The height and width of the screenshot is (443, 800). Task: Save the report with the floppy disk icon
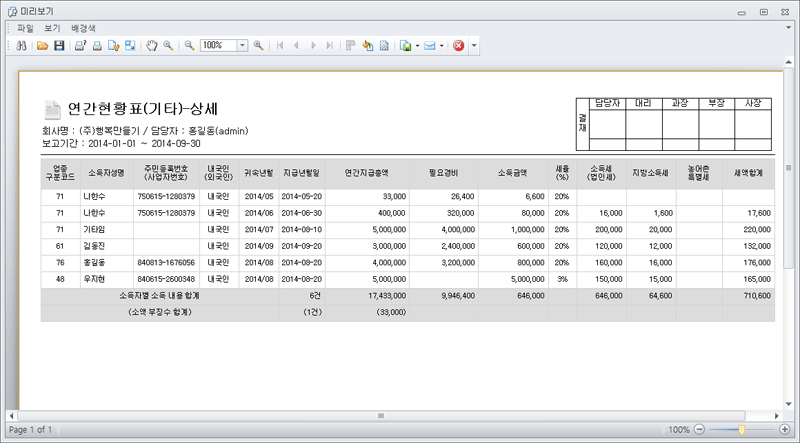coord(58,46)
